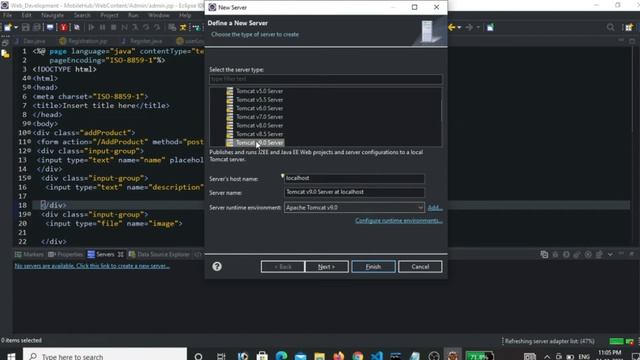
Task: Click the Suspend debug icon in toolbar
Action: [102, 27]
